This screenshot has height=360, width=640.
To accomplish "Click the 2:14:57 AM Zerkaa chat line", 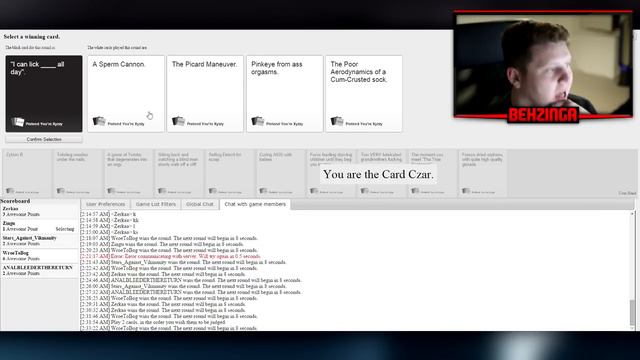I will (108, 214).
